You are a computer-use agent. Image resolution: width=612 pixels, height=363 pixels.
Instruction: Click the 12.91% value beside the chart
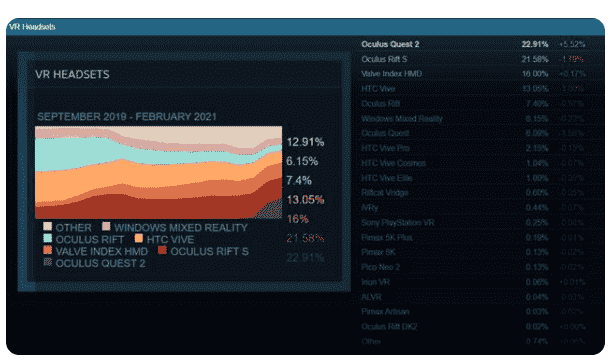coord(305,142)
